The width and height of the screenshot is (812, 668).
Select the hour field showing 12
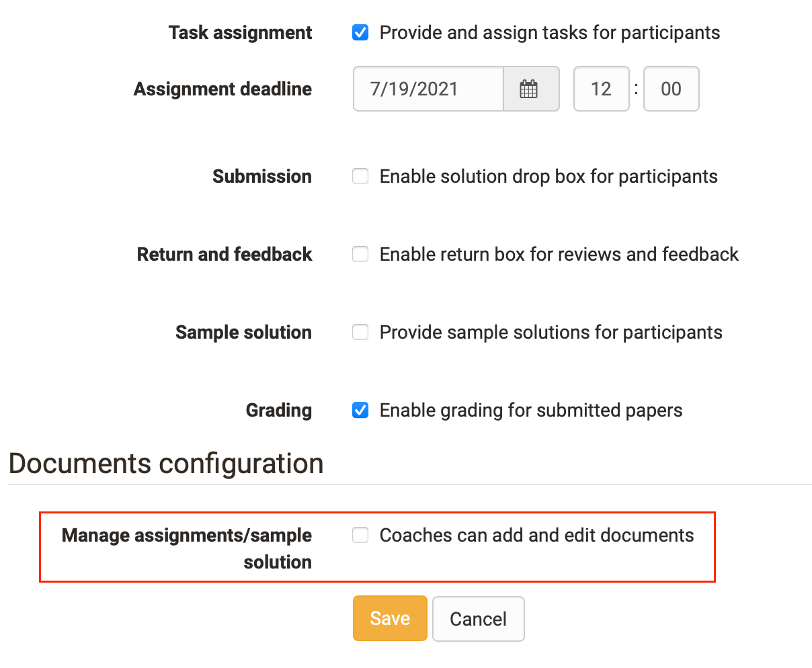pos(602,89)
